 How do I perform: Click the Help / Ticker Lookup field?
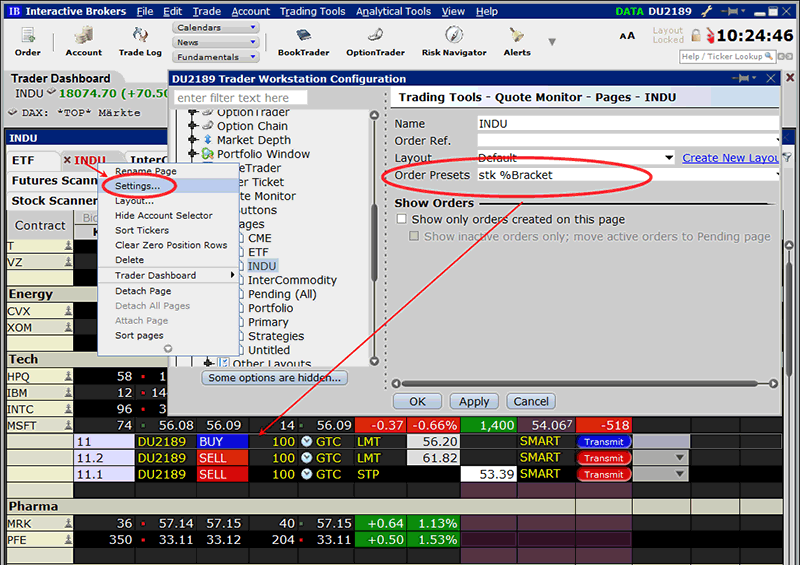[727, 56]
